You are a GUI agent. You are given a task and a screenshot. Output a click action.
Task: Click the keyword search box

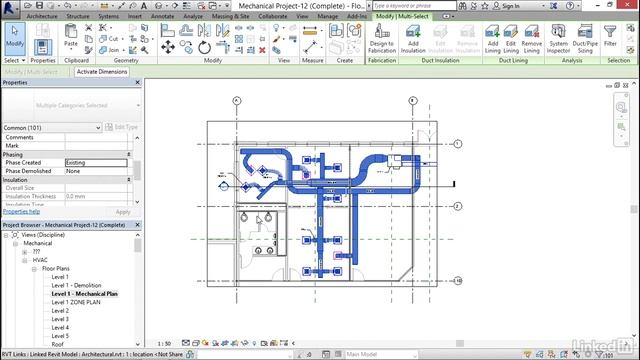414,6
